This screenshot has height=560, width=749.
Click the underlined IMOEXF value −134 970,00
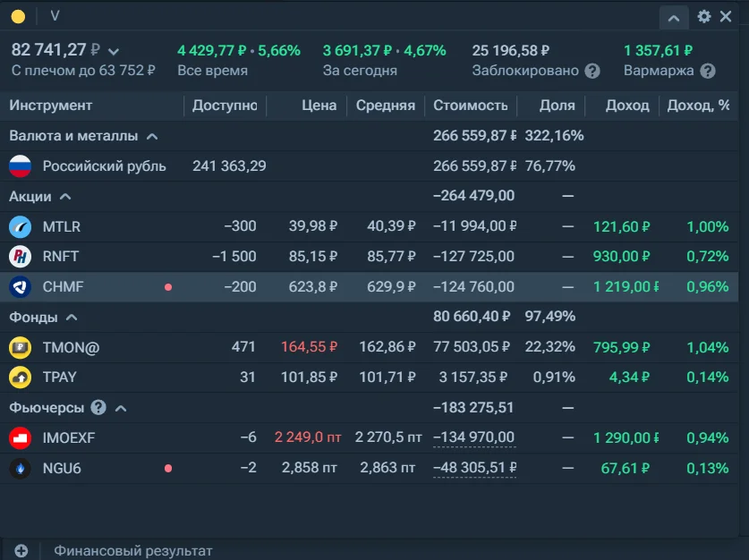click(x=474, y=437)
